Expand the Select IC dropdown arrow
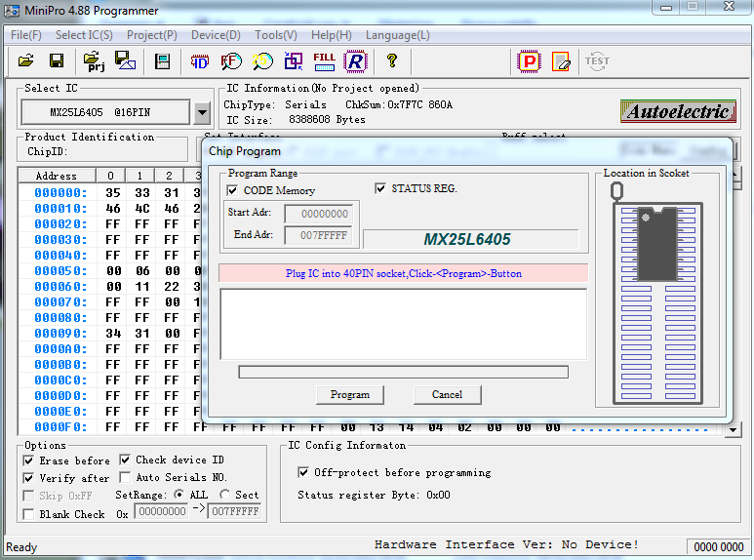754x560 pixels. click(202, 113)
